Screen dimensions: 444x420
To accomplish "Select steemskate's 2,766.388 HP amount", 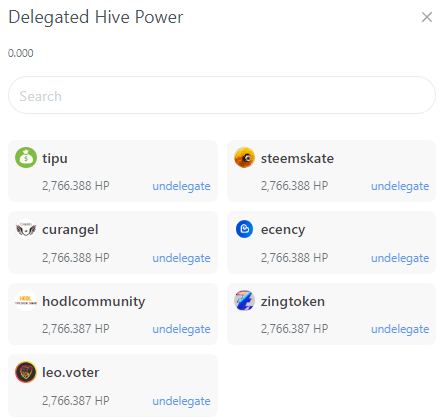I will (294, 186).
